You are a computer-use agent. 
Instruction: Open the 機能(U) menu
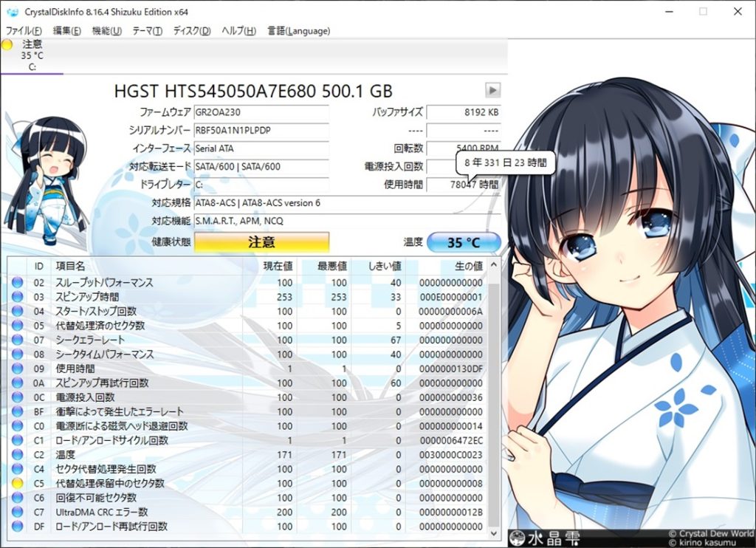point(106,31)
